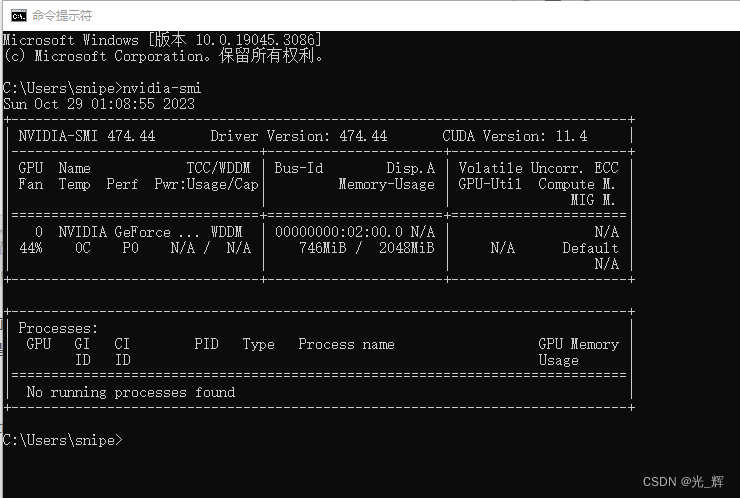
Task: Click the Windows version text 10.0.19045.3086
Action: [x=255, y=40]
